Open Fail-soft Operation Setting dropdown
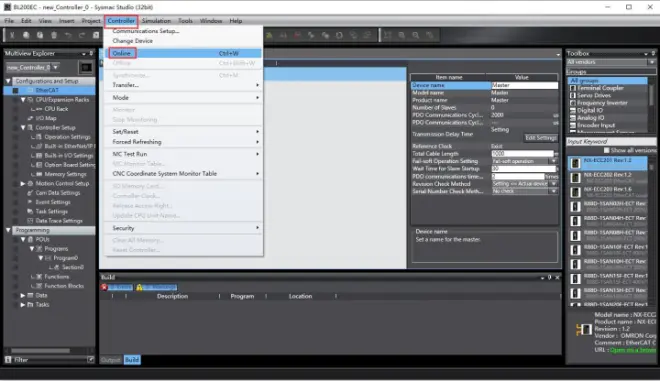 click(554, 161)
